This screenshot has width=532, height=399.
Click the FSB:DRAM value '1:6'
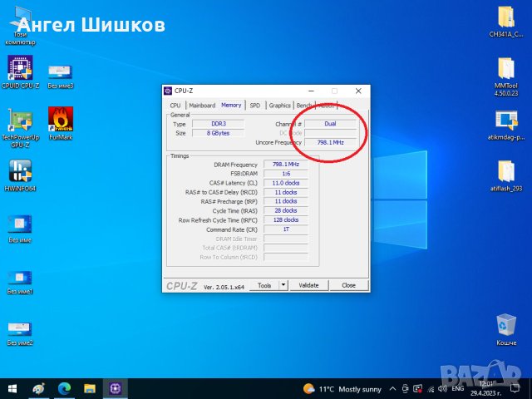[x=286, y=174]
